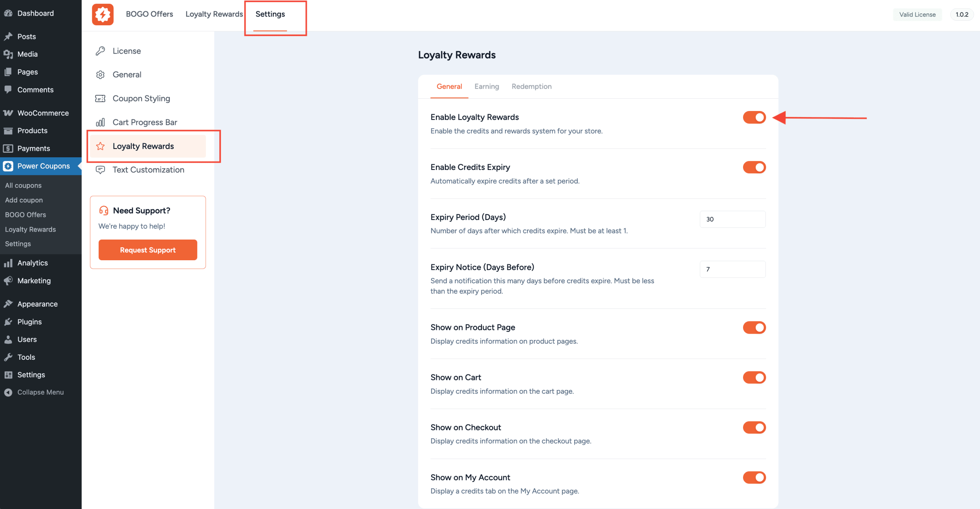The width and height of the screenshot is (980, 509).
Task: Switch to the Earning tab
Action: click(x=487, y=86)
